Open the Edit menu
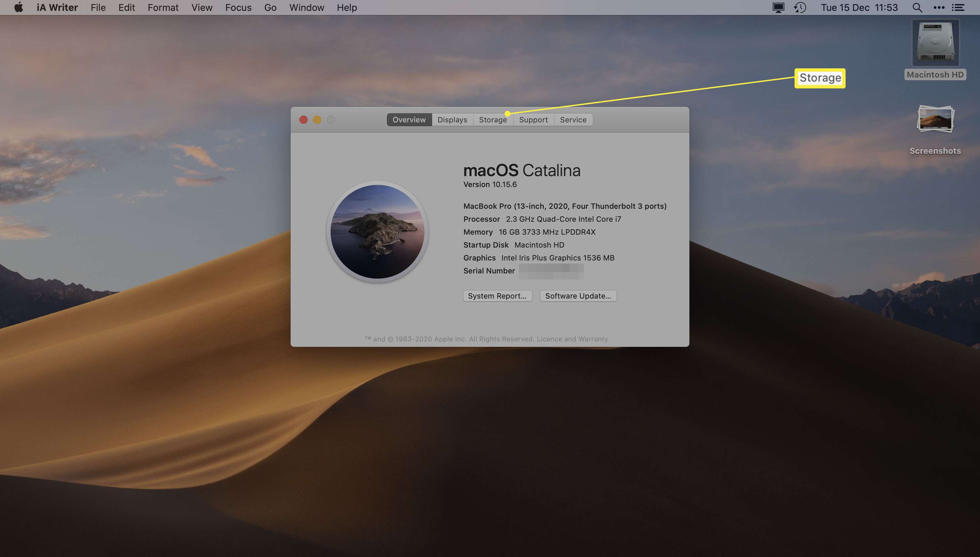The height and width of the screenshot is (557, 980). point(126,7)
